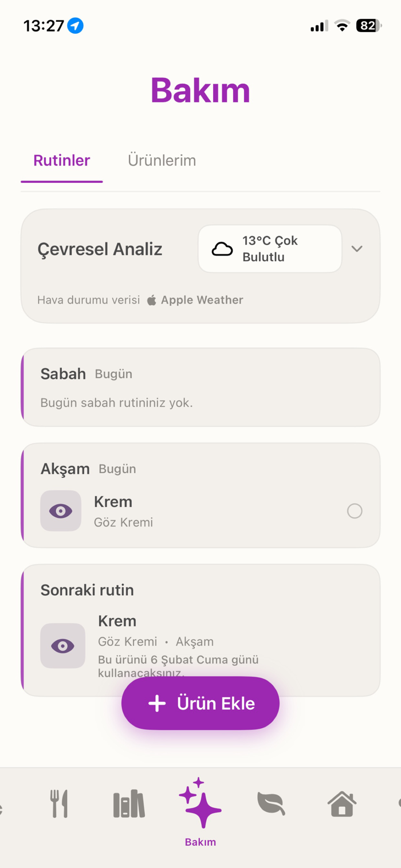Tap the location arrow in status bar
401x868 pixels.
pos(76,26)
